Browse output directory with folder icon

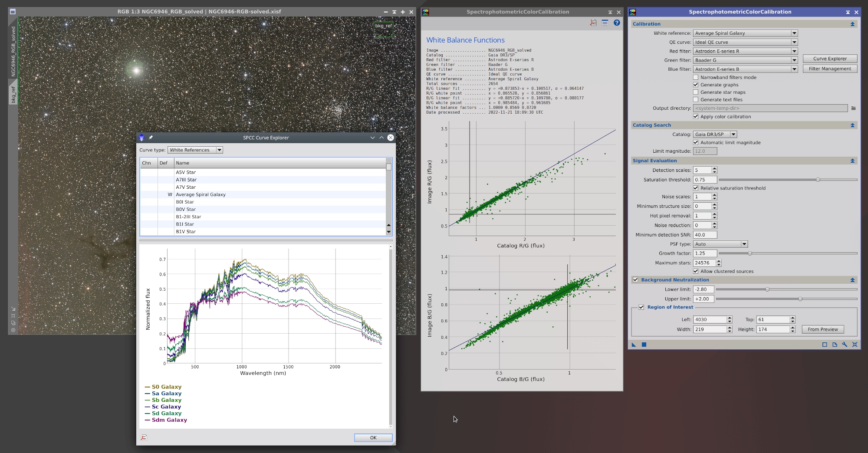coord(853,108)
